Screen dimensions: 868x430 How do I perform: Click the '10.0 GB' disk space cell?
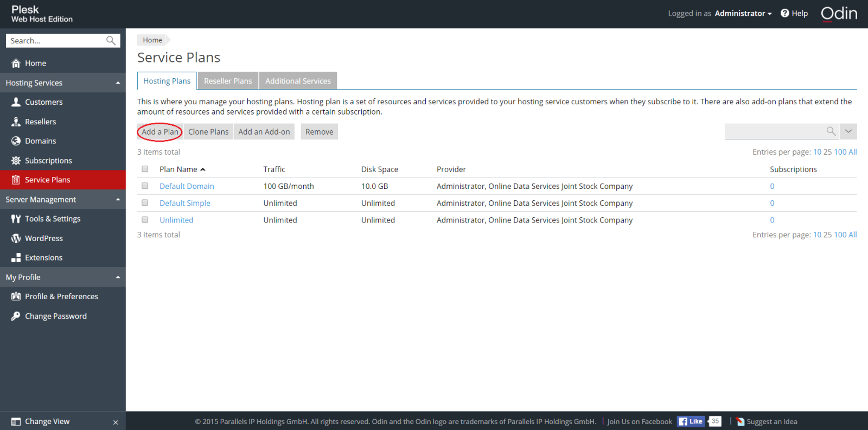click(375, 186)
